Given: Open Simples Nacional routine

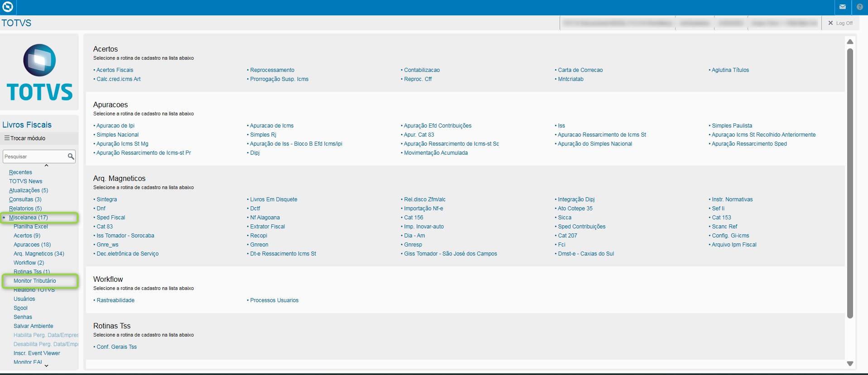Looking at the screenshot, I should pos(118,135).
